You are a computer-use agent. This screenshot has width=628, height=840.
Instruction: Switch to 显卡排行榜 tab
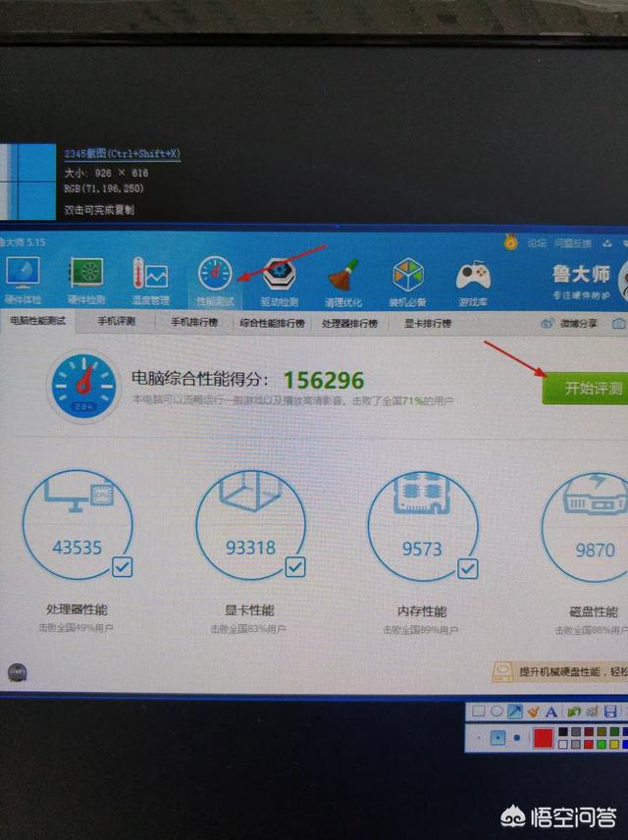(x=428, y=324)
